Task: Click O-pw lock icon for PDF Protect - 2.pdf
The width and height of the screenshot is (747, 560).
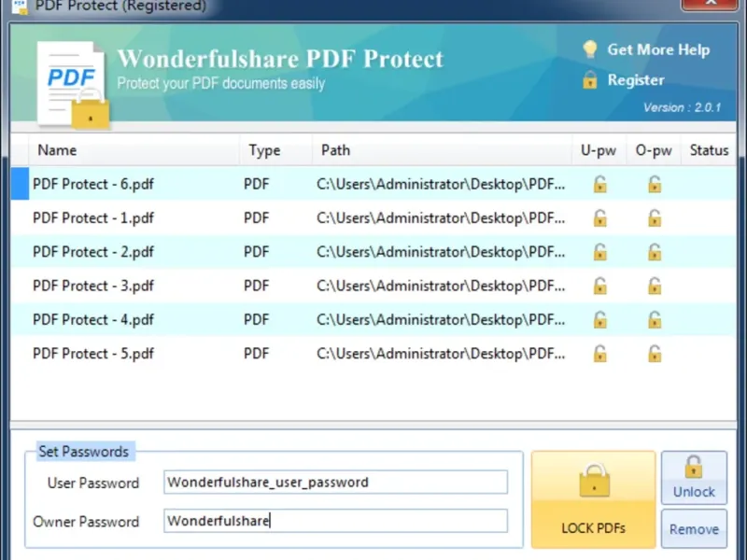Action: click(x=655, y=252)
